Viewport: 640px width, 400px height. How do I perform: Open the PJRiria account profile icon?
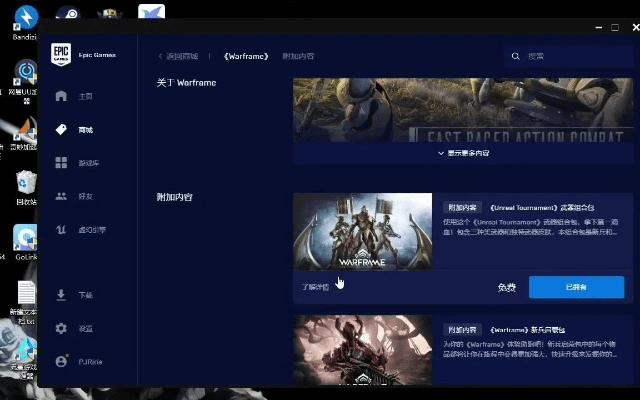(x=61, y=361)
